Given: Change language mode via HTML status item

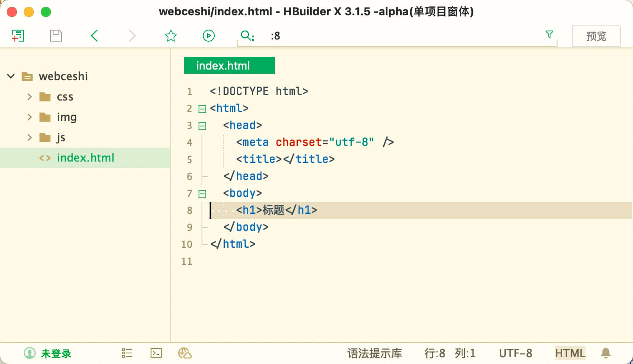Looking at the screenshot, I should coord(570,353).
